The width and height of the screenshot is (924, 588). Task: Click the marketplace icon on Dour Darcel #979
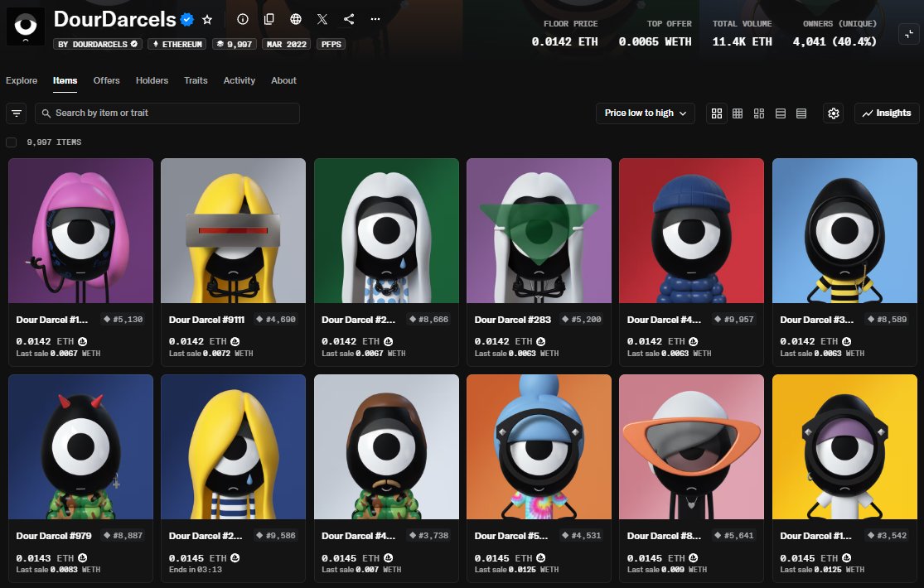pos(83,558)
